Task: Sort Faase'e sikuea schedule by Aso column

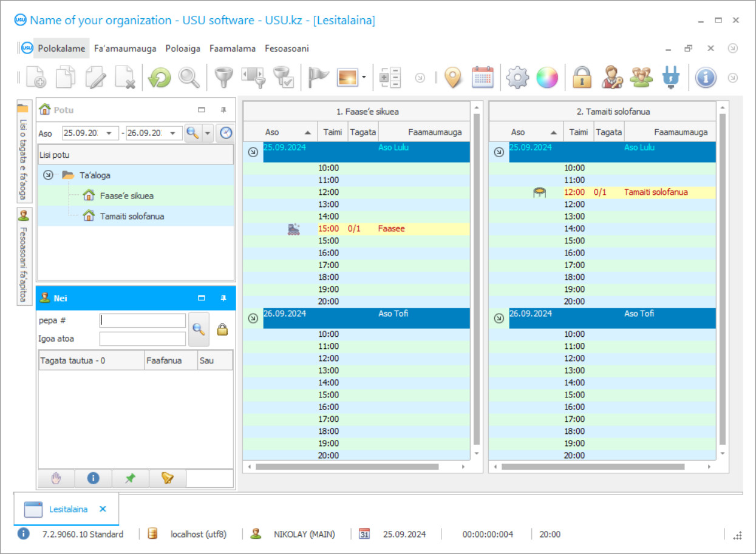Action: point(281,132)
